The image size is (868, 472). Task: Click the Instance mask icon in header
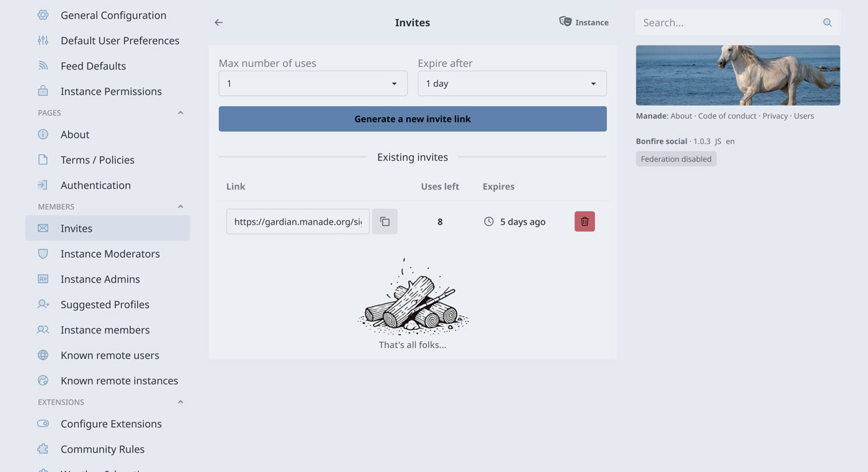(x=566, y=22)
